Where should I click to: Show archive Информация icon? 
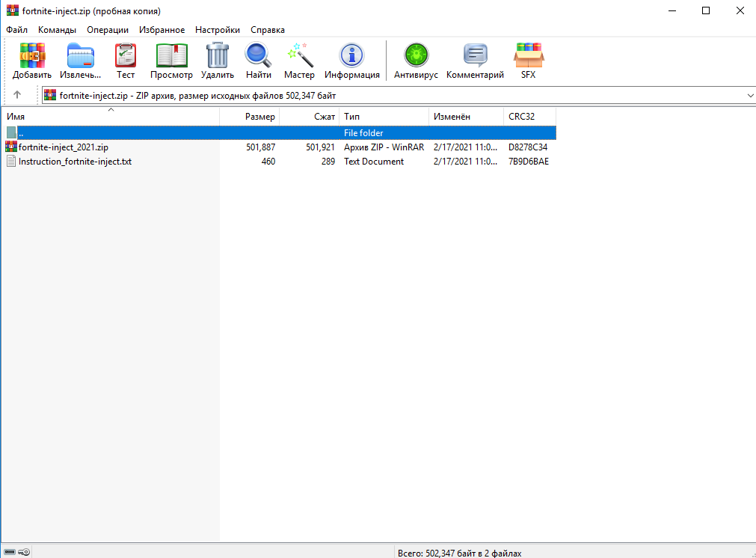(x=351, y=55)
